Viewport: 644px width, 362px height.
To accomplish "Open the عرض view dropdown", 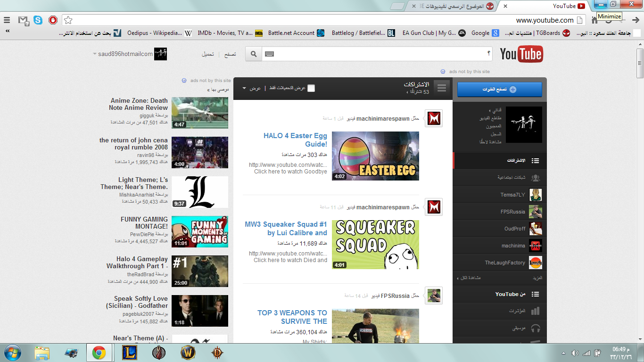I will [x=252, y=88].
